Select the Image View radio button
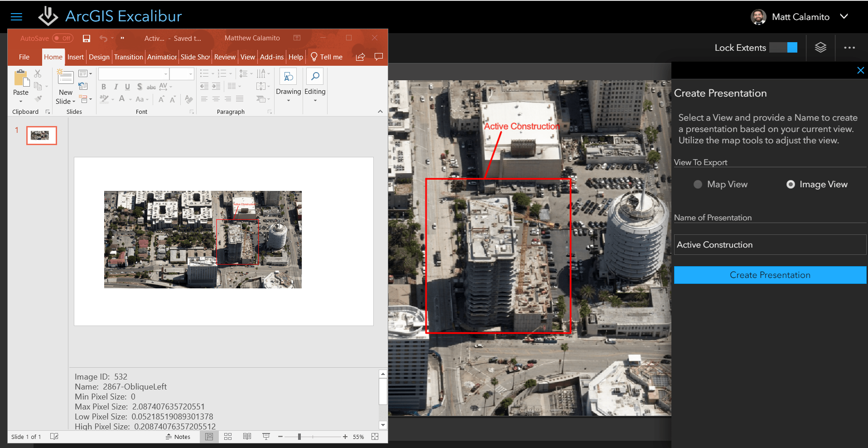The width and height of the screenshot is (868, 448). [x=791, y=184]
